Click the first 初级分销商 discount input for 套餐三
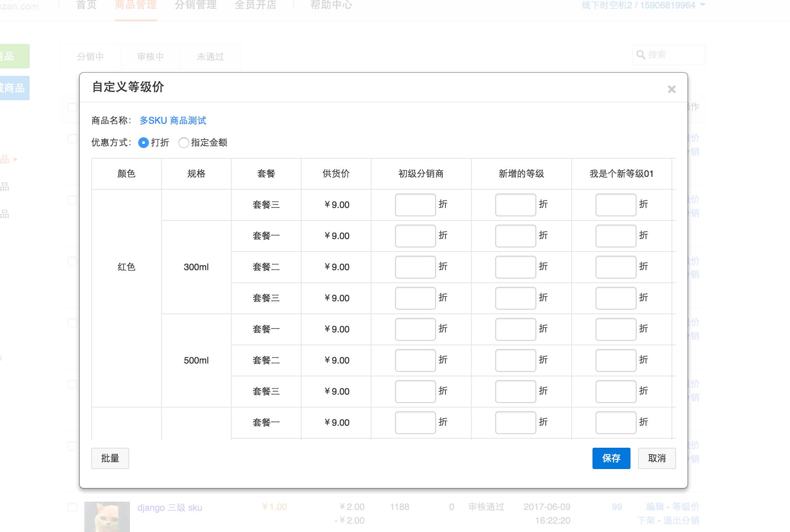 (x=415, y=205)
